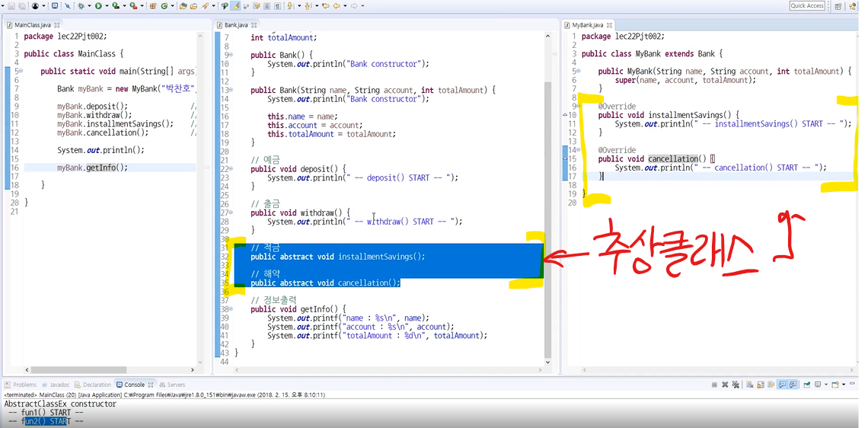The height and width of the screenshot is (428, 868).
Task: Open the Javadoc view tab
Action: point(56,385)
